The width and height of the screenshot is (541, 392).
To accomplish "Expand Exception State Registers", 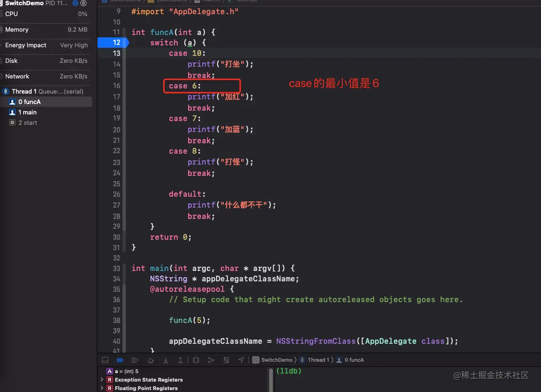I will tap(103, 380).
